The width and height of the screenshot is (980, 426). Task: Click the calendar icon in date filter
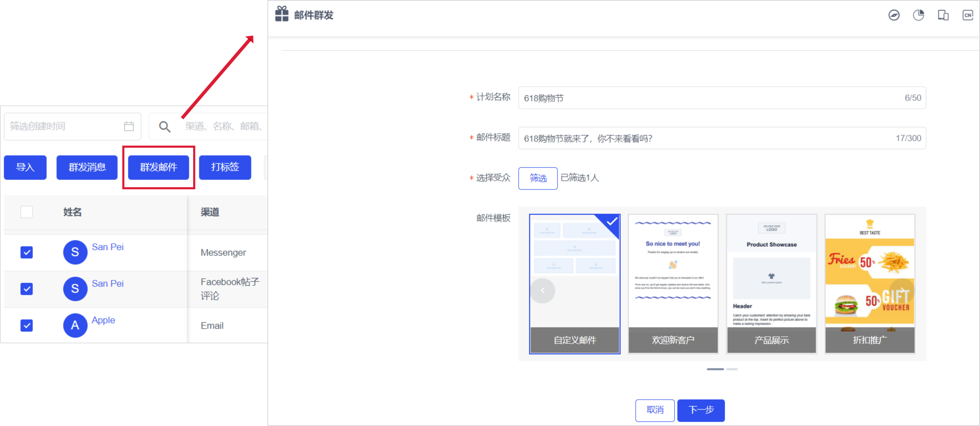tap(129, 126)
